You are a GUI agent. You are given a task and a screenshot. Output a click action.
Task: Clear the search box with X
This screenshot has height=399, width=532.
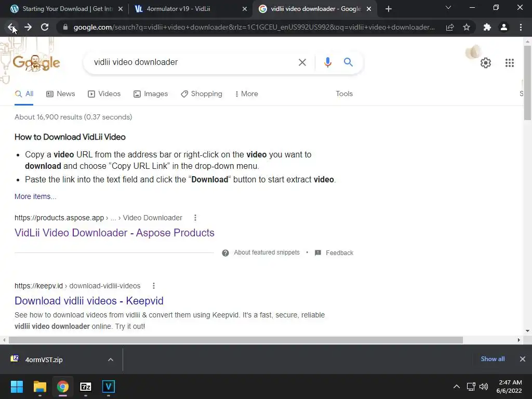(302, 62)
